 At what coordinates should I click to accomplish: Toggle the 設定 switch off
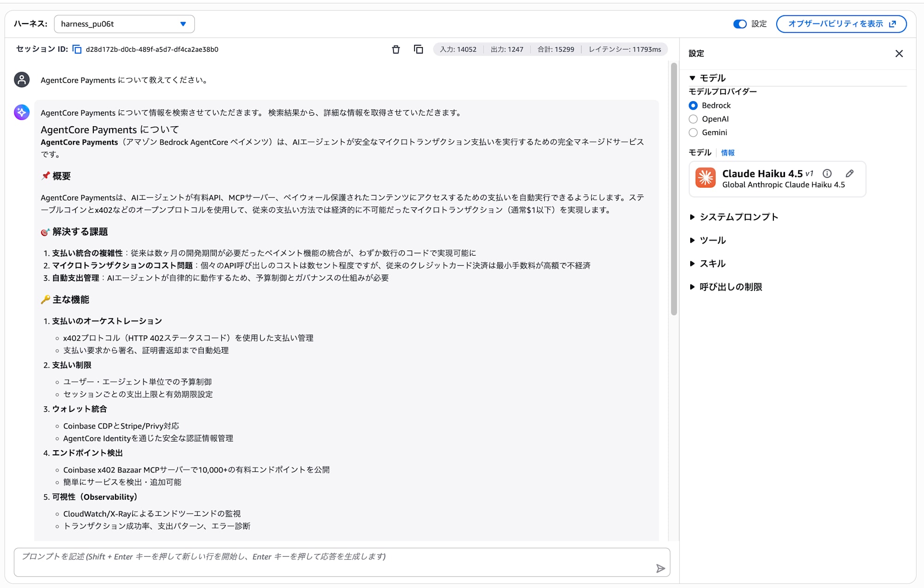(x=740, y=24)
